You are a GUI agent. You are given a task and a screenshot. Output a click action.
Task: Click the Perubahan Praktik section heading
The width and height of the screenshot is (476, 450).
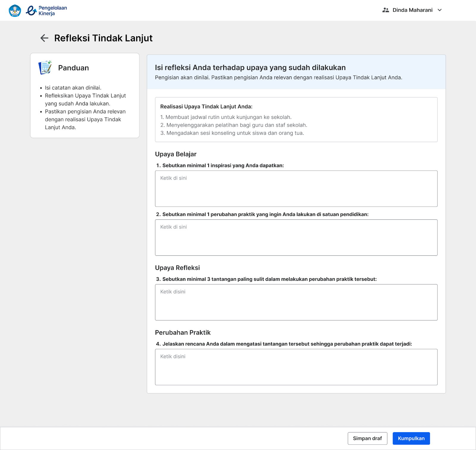[x=183, y=333]
